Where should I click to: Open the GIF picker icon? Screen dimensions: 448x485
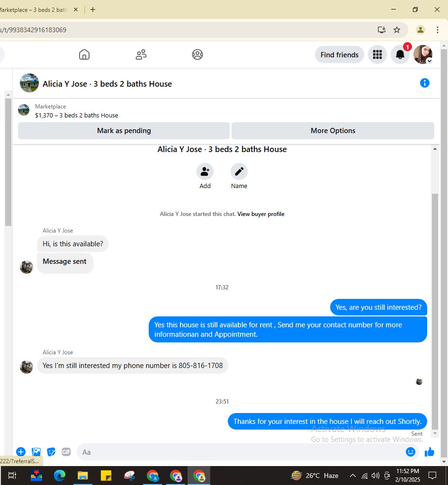pos(66,452)
